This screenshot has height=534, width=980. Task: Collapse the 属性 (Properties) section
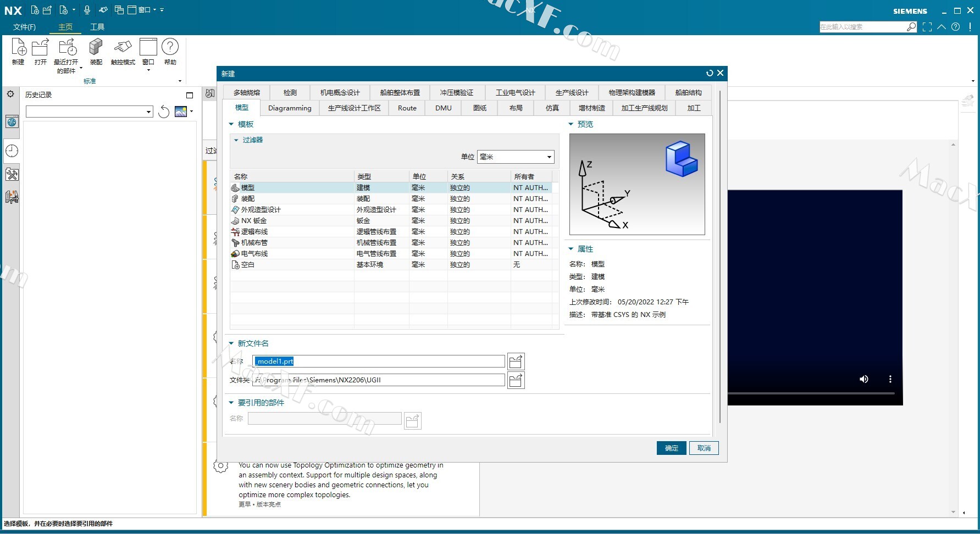(x=571, y=249)
